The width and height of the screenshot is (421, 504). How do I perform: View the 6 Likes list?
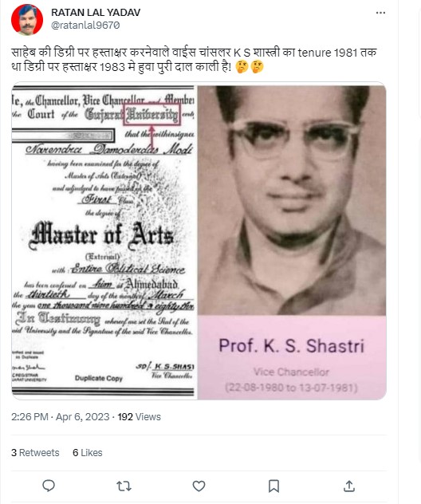coord(88,453)
